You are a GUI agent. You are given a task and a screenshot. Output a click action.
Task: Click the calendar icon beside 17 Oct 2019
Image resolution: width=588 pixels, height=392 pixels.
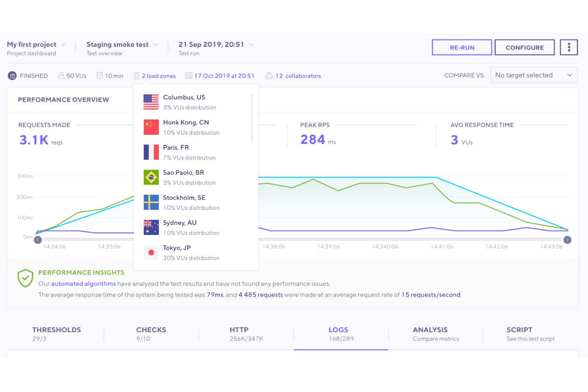[x=190, y=75]
